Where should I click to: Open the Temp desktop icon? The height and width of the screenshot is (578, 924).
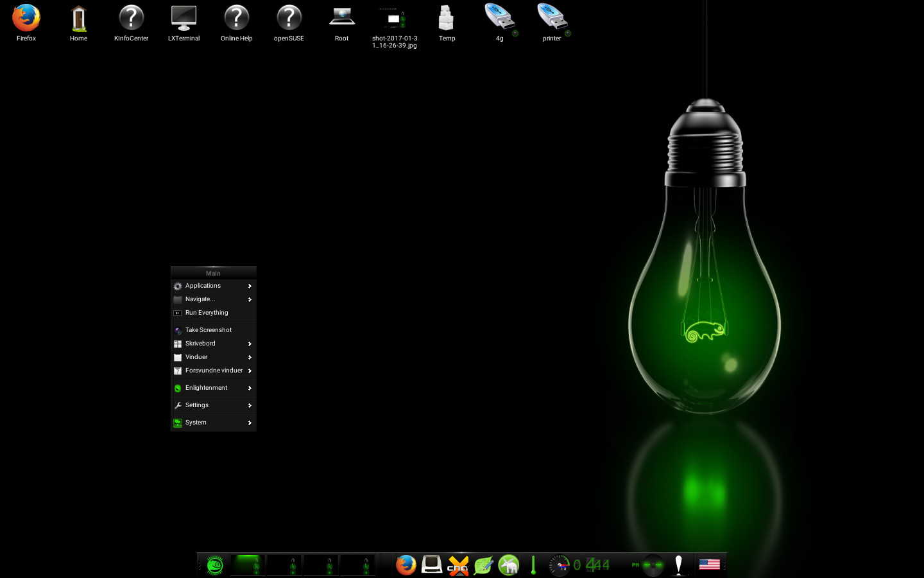click(x=447, y=19)
